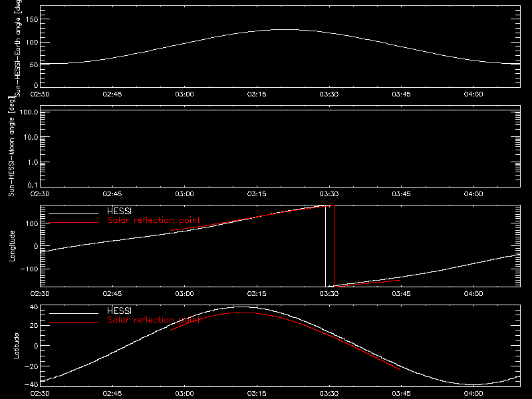Click 03:15 label under Moon angle plot
This screenshot has height=399, width=532.
pyautogui.click(x=257, y=194)
